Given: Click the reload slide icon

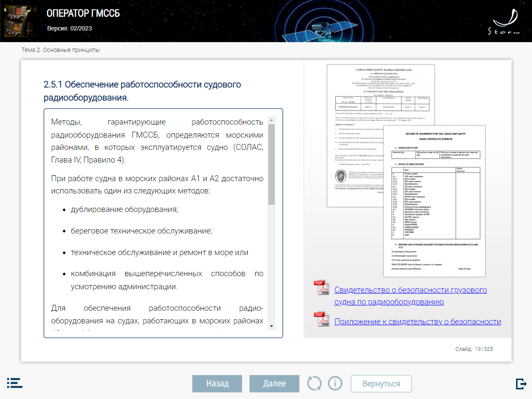Looking at the screenshot, I should click(314, 384).
